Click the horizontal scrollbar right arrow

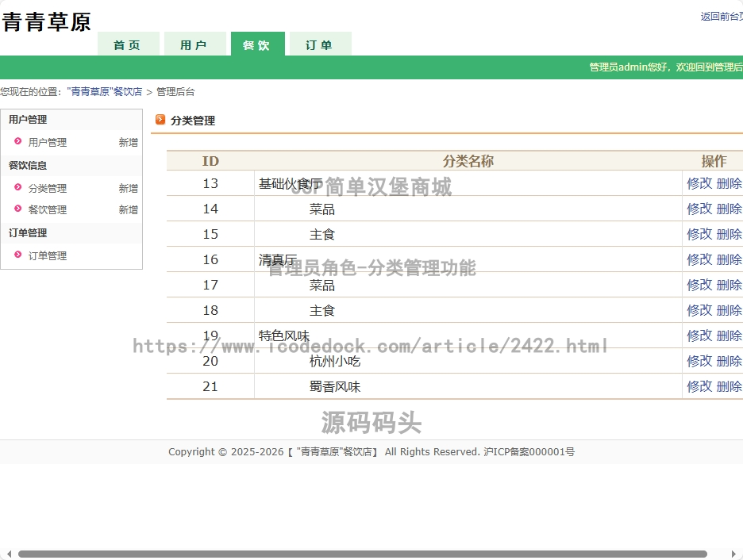(x=734, y=554)
